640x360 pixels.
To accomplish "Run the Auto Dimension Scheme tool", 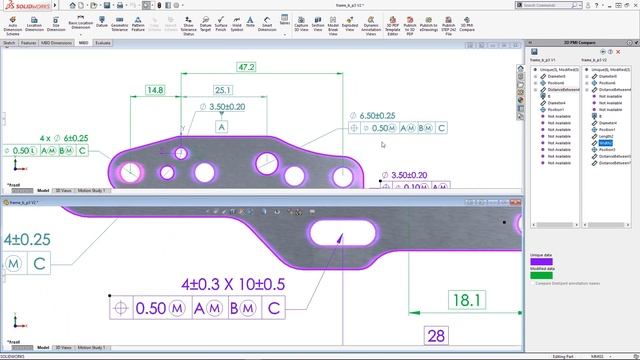I will point(13,26).
